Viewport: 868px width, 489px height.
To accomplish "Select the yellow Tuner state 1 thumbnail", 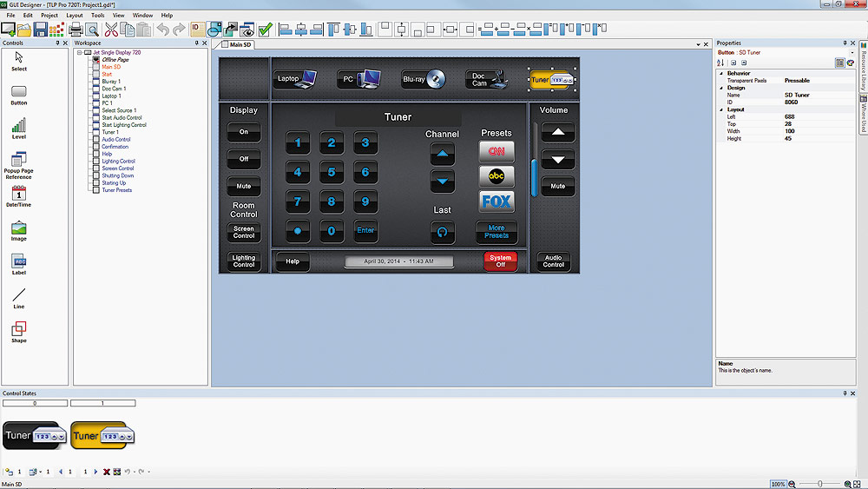I will pos(102,435).
